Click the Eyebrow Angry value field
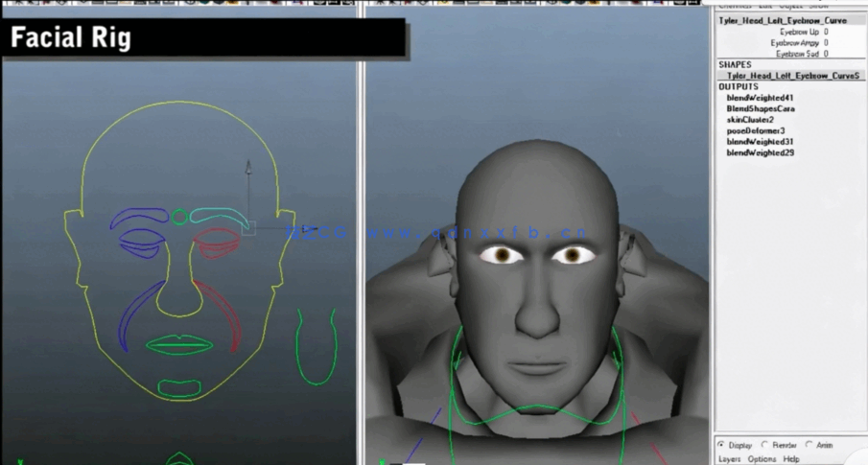The height and width of the screenshot is (465, 868). click(826, 43)
